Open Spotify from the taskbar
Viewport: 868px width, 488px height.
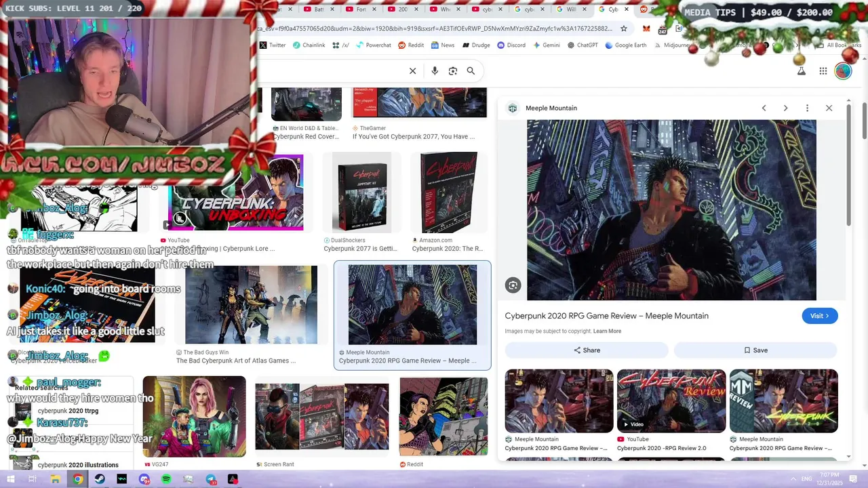click(166, 479)
